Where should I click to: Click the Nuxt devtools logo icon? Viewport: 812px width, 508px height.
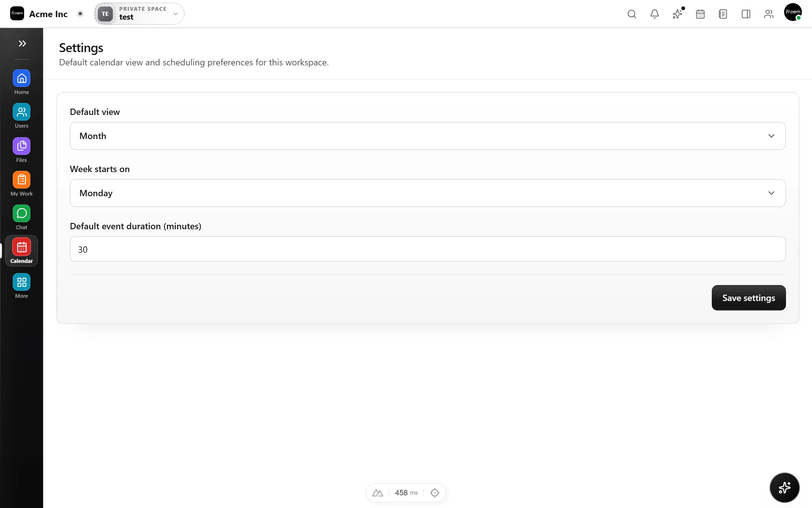pos(377,492)
